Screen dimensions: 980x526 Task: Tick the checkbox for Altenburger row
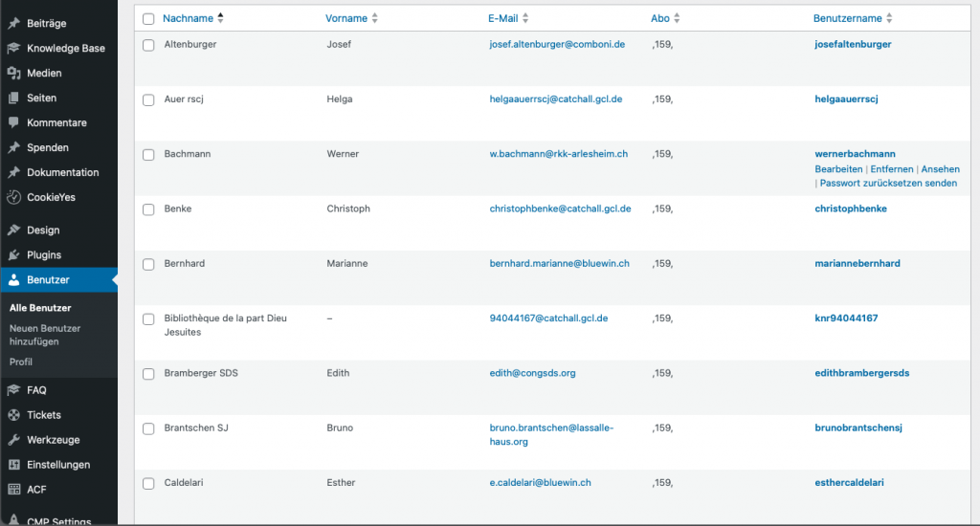148,45
